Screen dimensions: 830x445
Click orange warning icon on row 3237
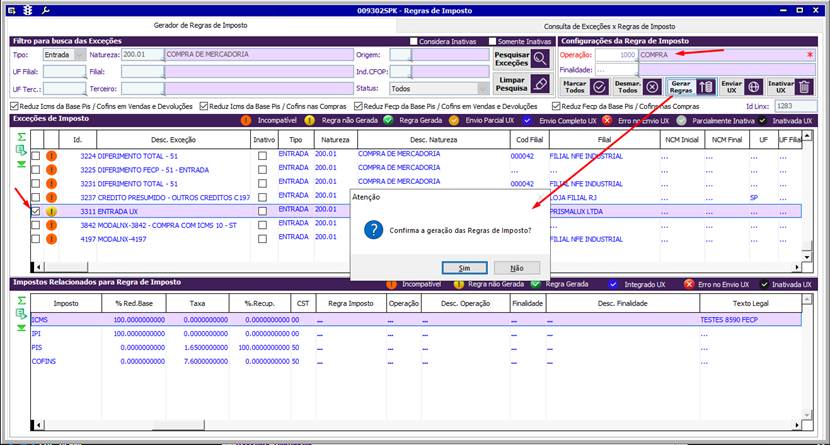click(x=51, y=197)
